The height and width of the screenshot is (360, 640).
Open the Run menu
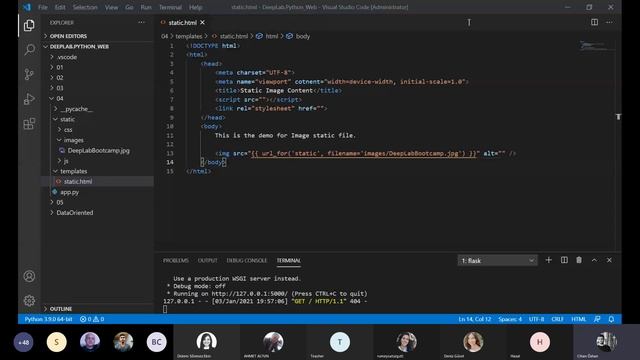pos(146,7)
